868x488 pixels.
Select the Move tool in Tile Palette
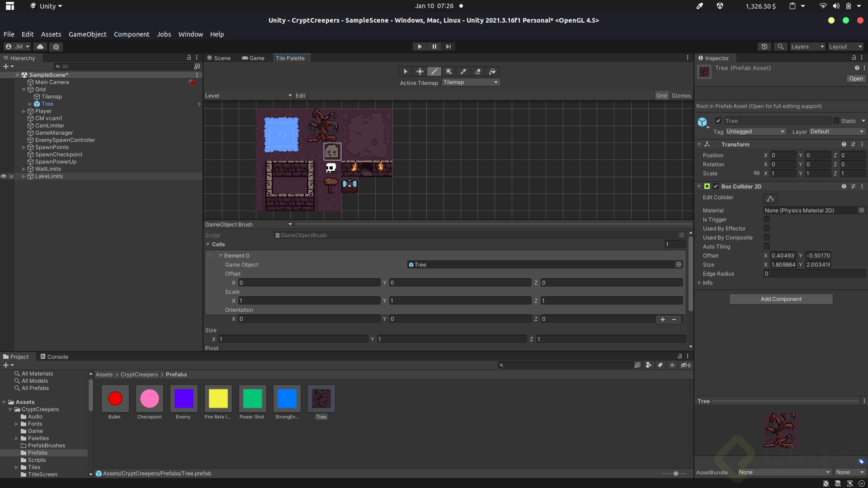pyautogui.click(x=420, y=71)
